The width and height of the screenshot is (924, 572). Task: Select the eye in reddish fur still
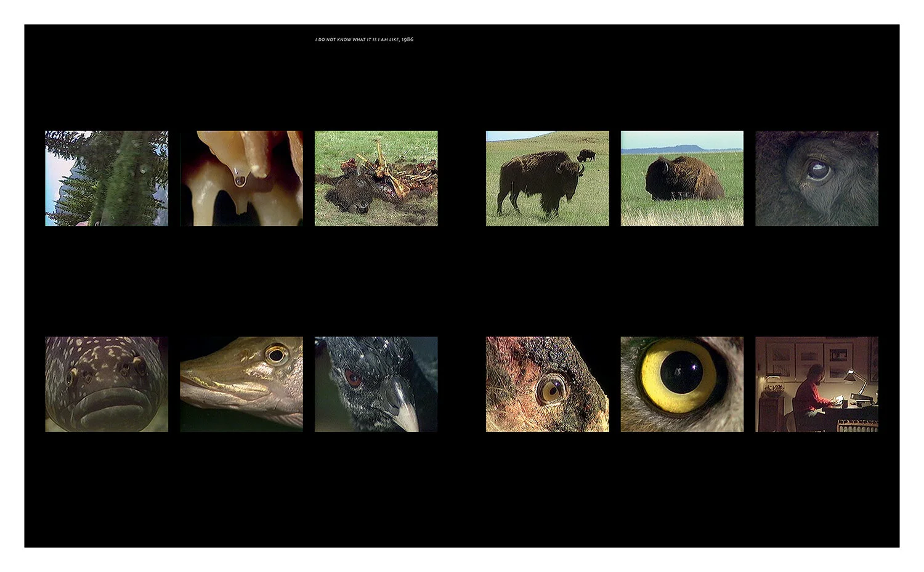tap(547, 384)
